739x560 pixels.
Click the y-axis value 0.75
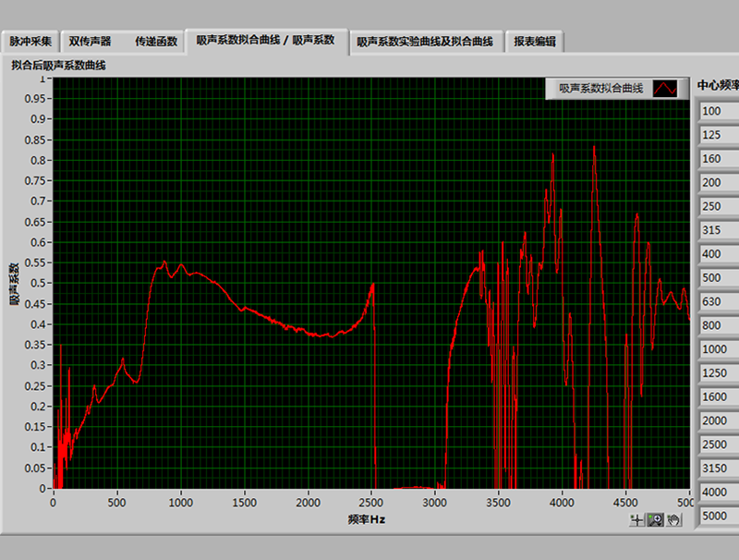[x=35, y=181]
